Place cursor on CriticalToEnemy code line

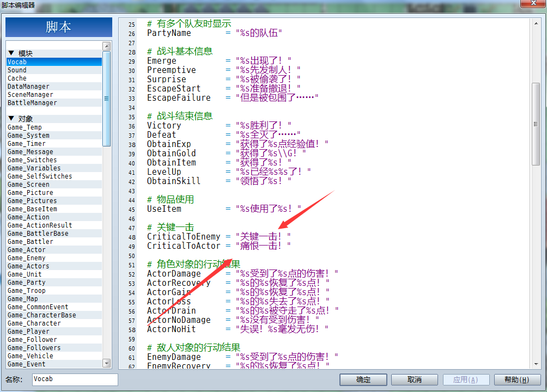point(218,236)
